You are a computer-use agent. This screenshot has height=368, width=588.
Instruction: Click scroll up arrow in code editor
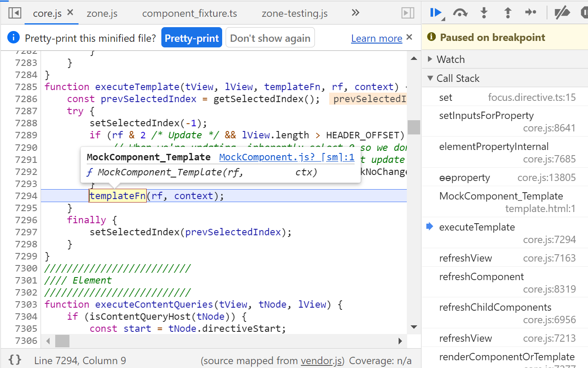(x=414, y=59)
